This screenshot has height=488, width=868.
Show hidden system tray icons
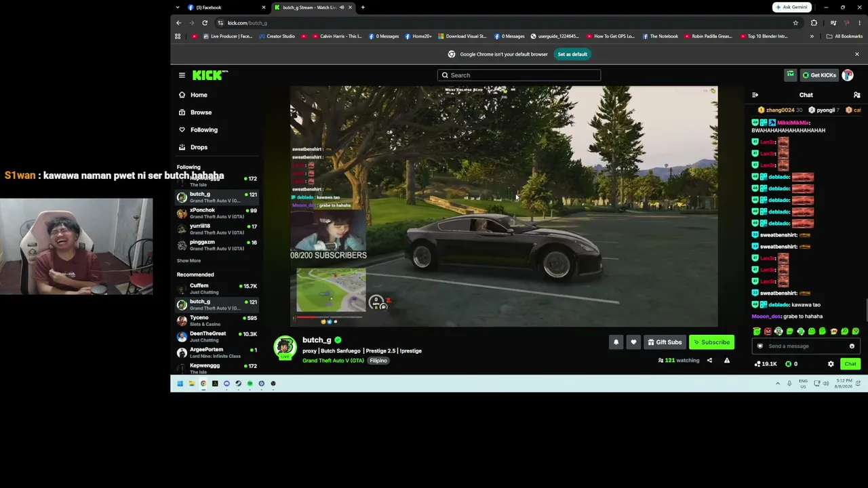click(x=778, y=384)
